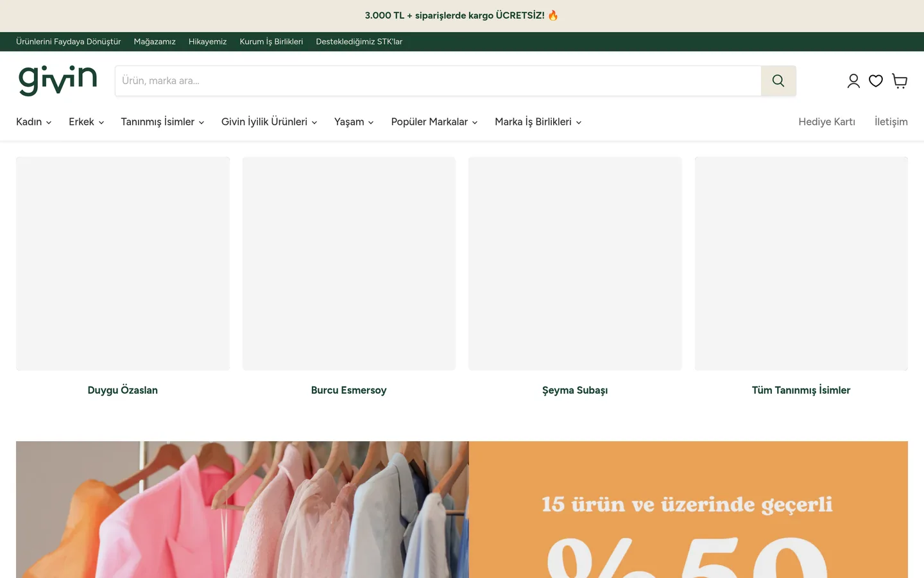This screenshot has width=924, height=578.
Task: Select the Şeyma Subaşı image card
Action: click(575, 263)
